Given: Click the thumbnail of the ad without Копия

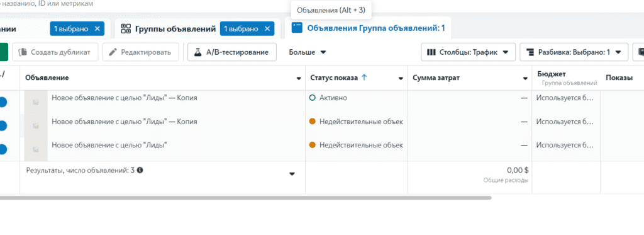Looking at the screenshot, I should [x=36, y=149].
